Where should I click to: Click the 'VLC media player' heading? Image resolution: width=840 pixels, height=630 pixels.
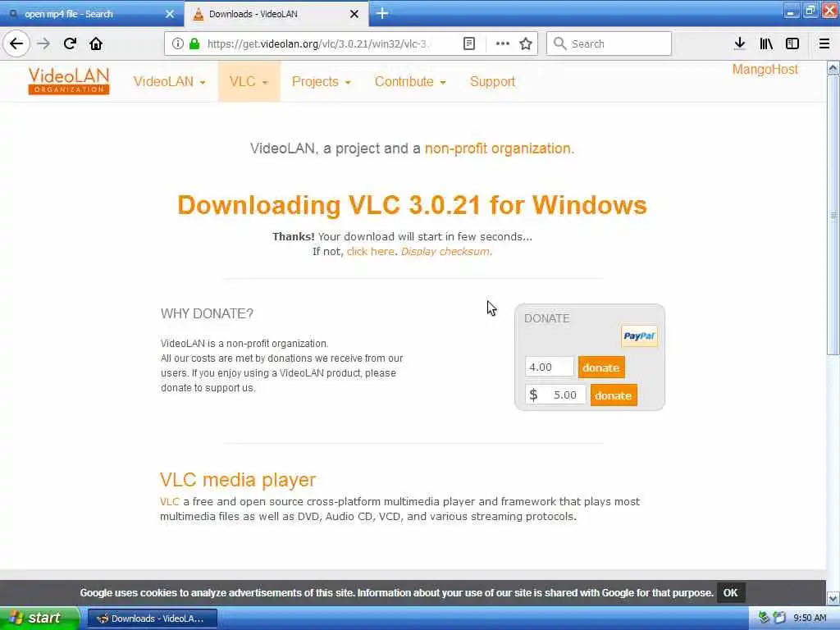coord(238,479)
